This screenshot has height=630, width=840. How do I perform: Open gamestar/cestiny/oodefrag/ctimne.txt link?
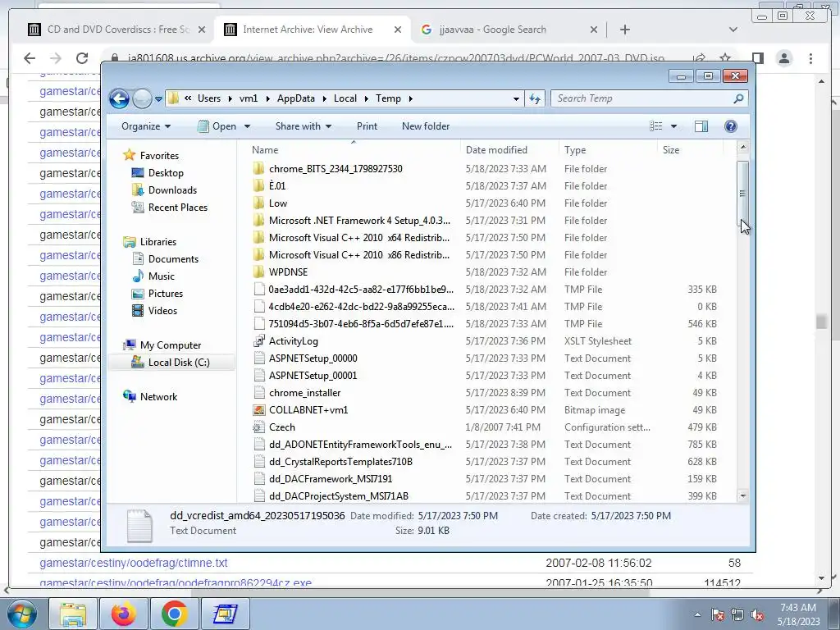click(x=134, y=563)
